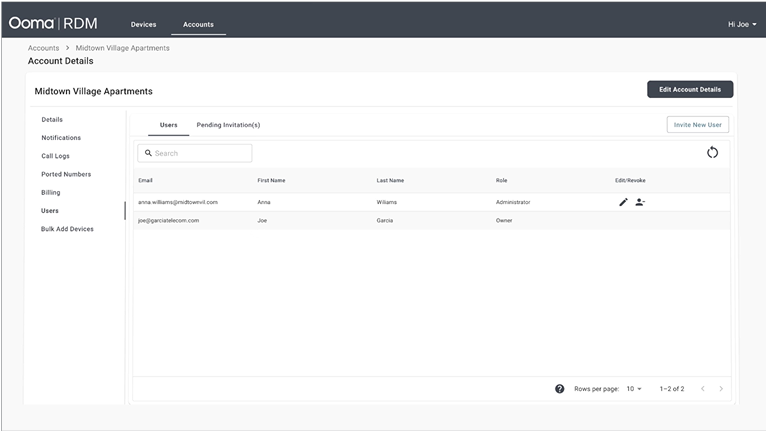Click the Ooma RDM logo
Viewport: 766px width, 431px height.
(53, 23)
